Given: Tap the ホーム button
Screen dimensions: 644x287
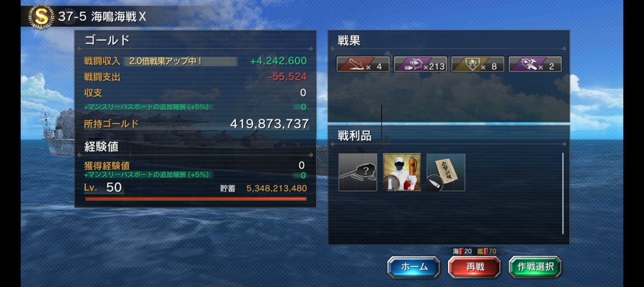Looking at the screenshot, I should tap(414, 267).
